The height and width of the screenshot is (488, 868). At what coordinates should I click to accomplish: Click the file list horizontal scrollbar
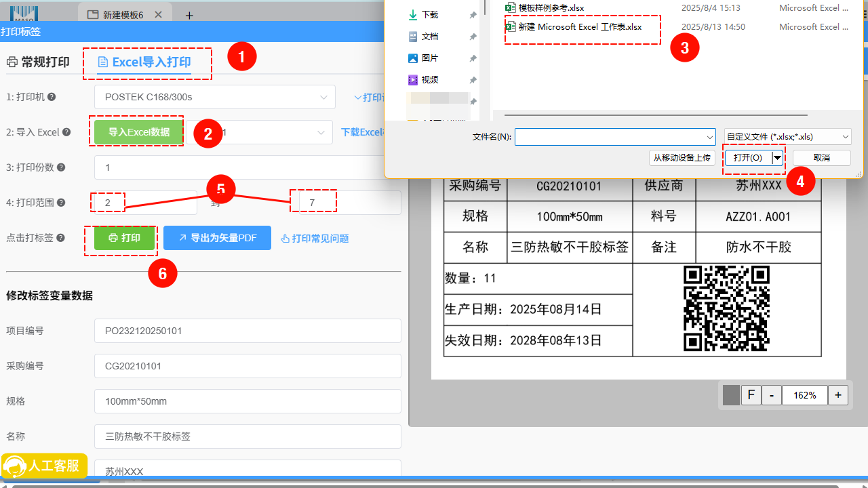tap(656, 115)
